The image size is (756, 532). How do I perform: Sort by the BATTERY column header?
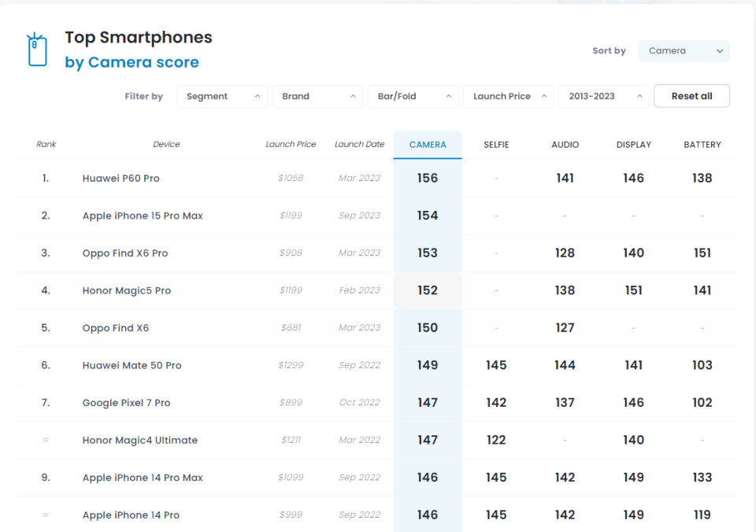coord(702,145)
